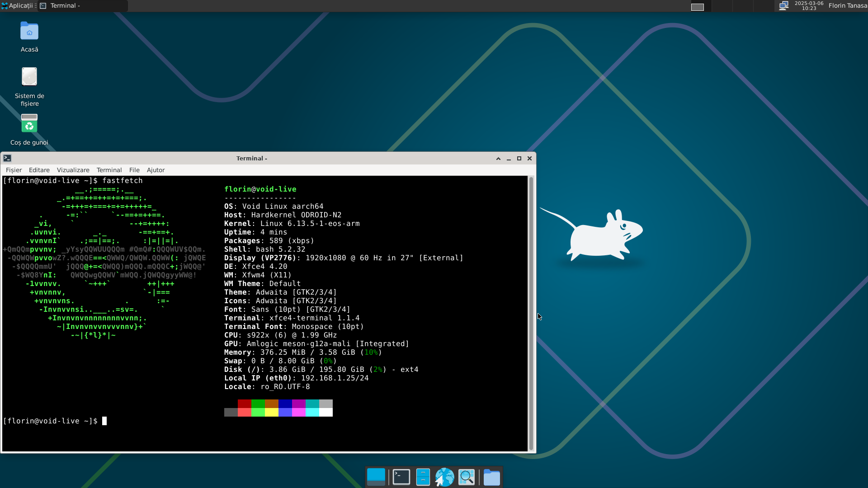
Task: Click the 'fastfetch' command text
Action: pos(123,181)
